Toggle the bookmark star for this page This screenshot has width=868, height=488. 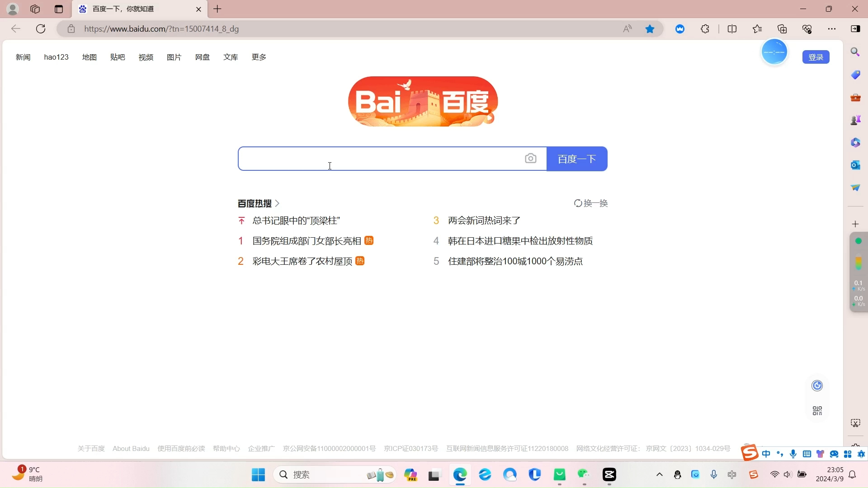(x=650, y=29)
